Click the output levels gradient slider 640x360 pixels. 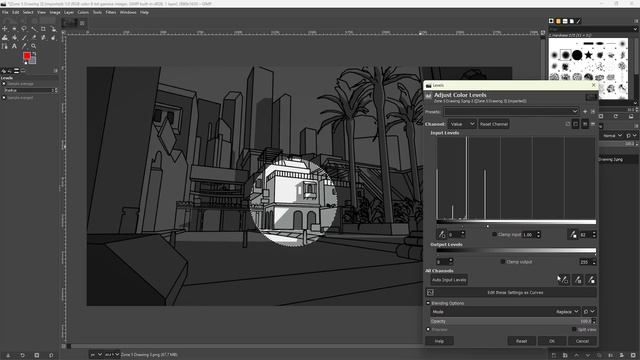(516, 250)
